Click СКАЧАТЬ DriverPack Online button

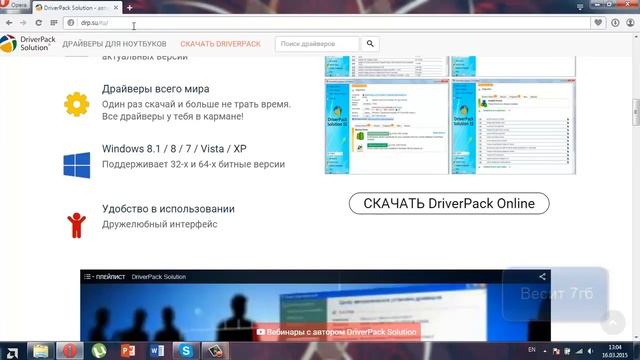point(449,203)
